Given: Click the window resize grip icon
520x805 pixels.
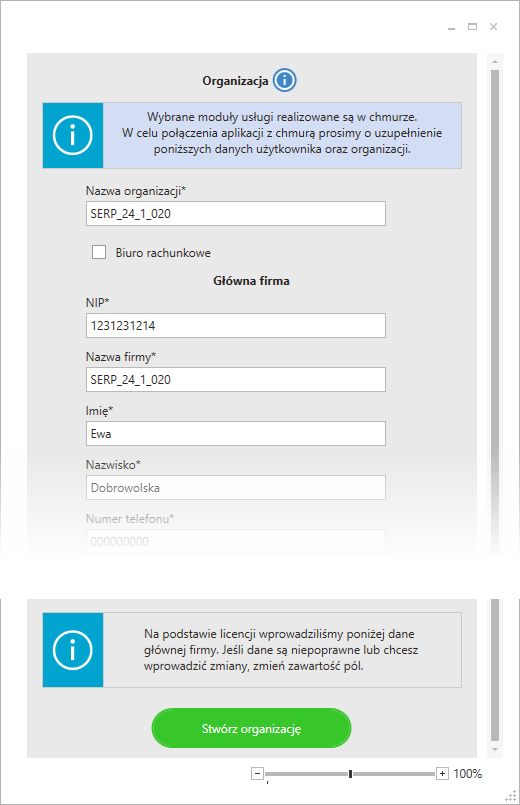Looking at the screenshot, I should 511,796.
